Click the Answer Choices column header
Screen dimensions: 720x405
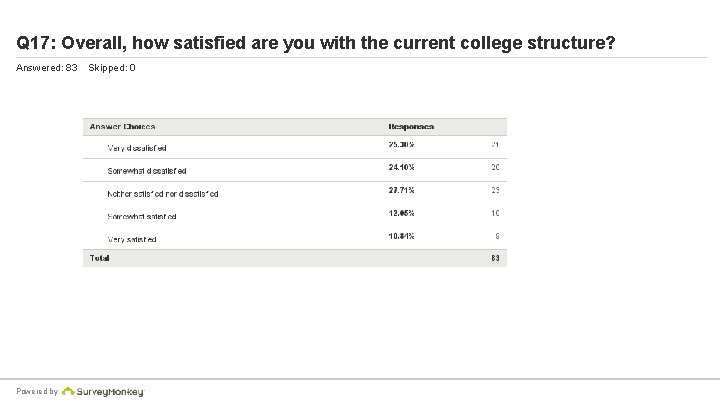122,127
